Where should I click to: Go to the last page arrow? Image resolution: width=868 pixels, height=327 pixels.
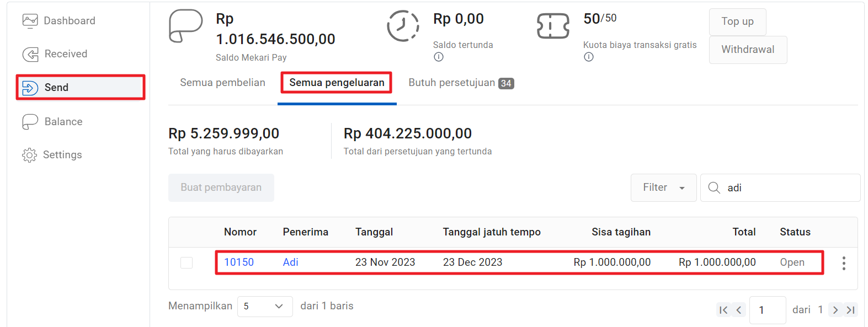(851, 310)
